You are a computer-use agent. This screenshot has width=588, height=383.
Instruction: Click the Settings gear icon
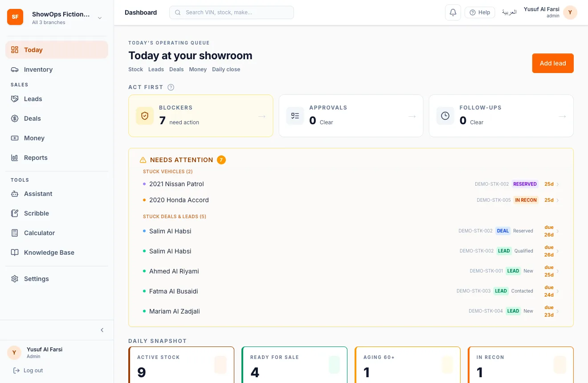(x=15, y=279)
